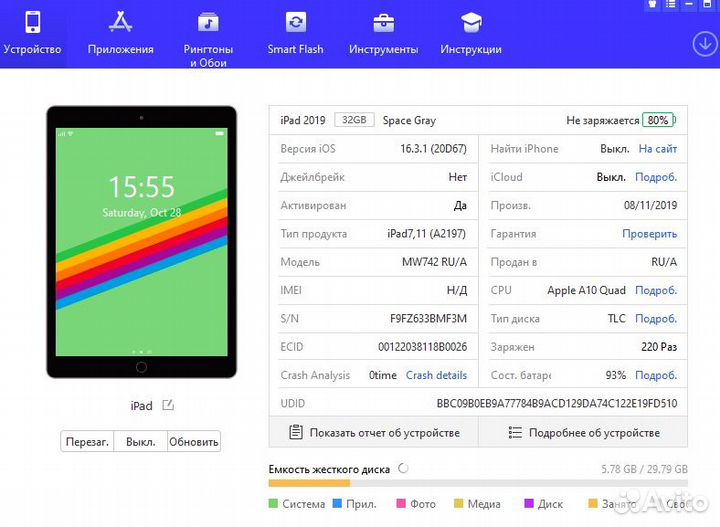Click the production date 08/11/2019
This screenshot has width=720, height=527.
(650, 205)
